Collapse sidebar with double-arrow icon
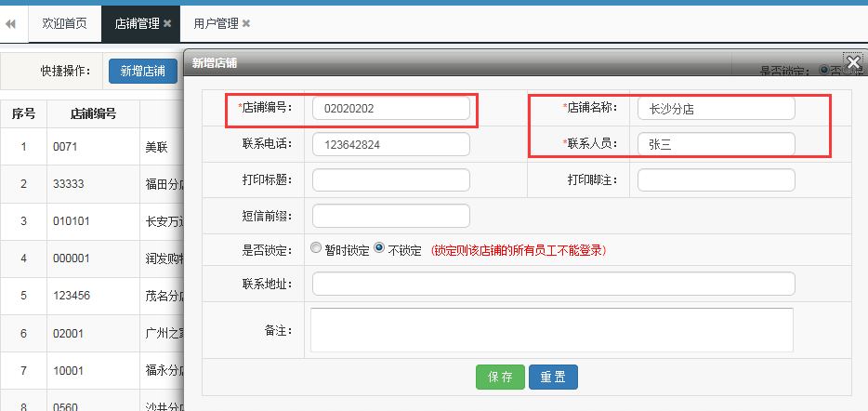Viewport: 868px width, 411px height. (10, 24)
